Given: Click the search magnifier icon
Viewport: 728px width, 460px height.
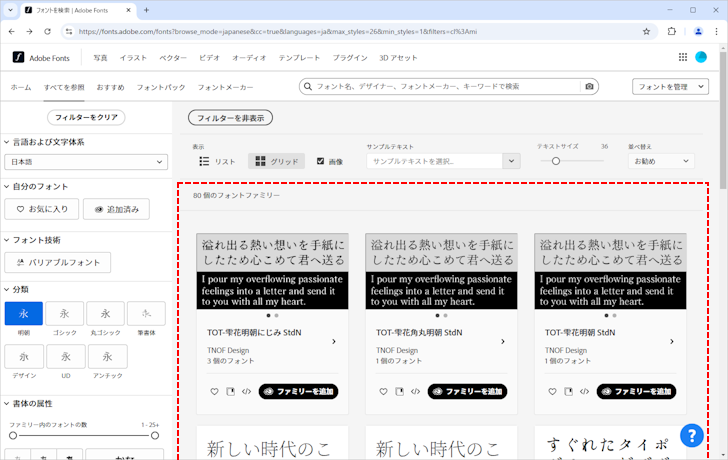Looking at the screenshot, I should click(x=307, y=86).
